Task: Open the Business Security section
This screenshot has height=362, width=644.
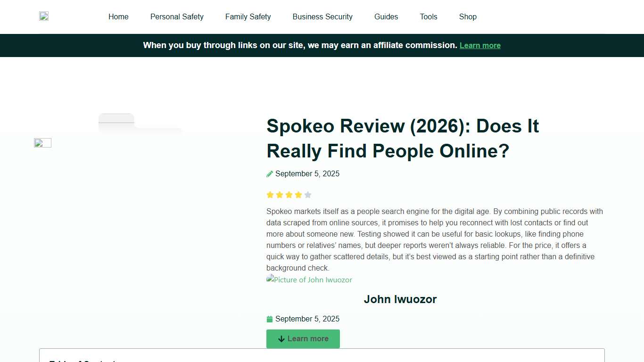Action: click(322, 17)
